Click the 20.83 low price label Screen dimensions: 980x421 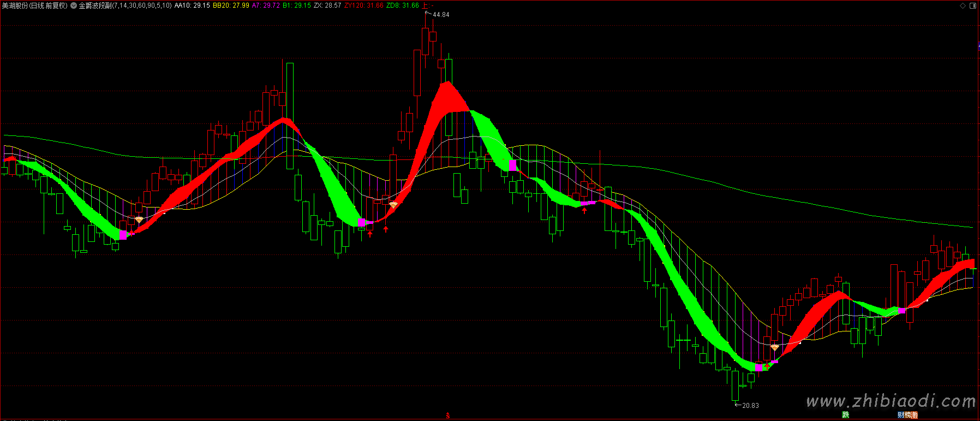(x=750, y=406)
